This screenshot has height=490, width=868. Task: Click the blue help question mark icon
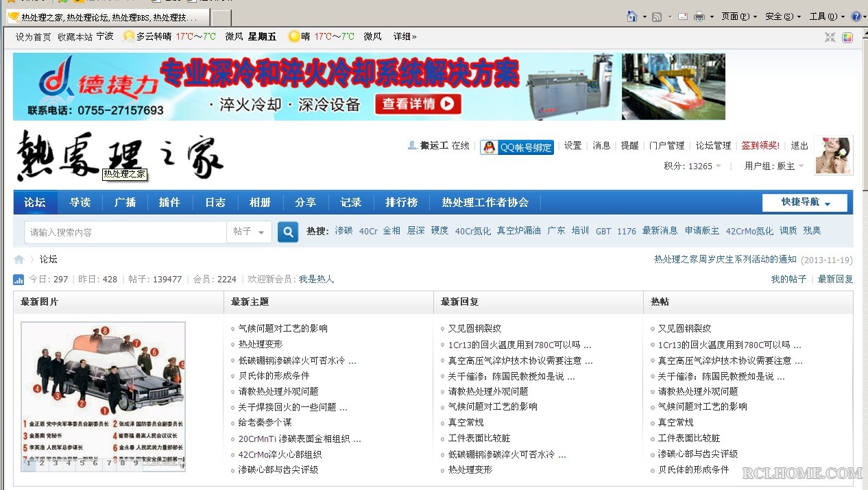(856, 16)
